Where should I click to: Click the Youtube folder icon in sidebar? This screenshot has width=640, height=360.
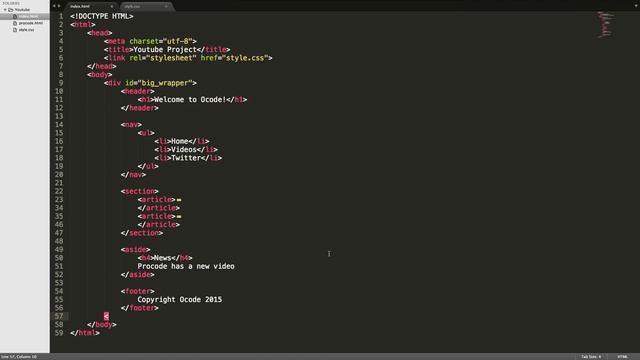(11, 9)
